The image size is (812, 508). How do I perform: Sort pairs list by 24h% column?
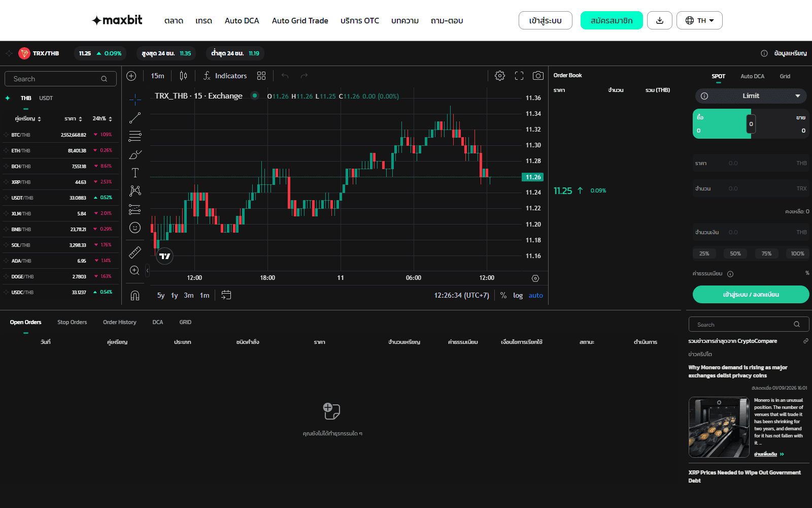click(103, 118)
